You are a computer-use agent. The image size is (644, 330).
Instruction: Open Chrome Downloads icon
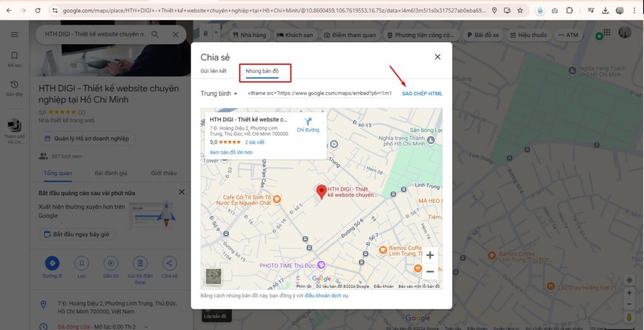pyautogui.click(x=606, y=10)
